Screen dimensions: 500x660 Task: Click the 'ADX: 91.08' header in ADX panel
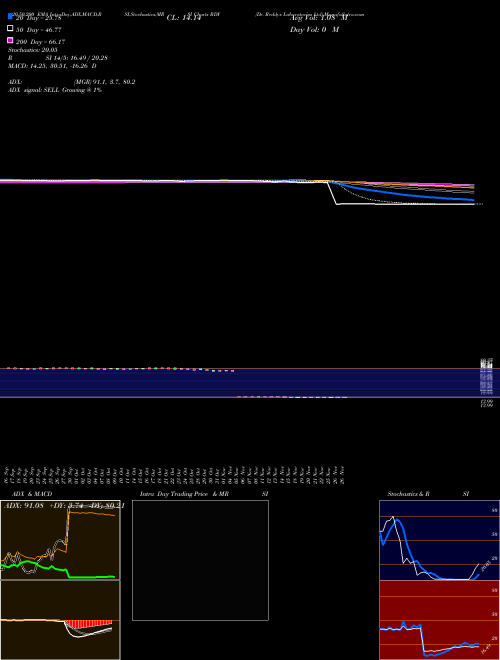coord(25,506)
